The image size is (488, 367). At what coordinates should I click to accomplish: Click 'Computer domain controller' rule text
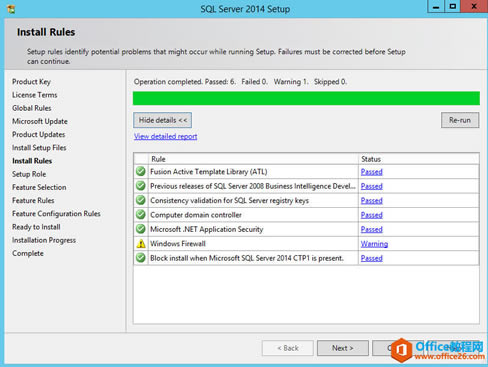pos(196,215)
